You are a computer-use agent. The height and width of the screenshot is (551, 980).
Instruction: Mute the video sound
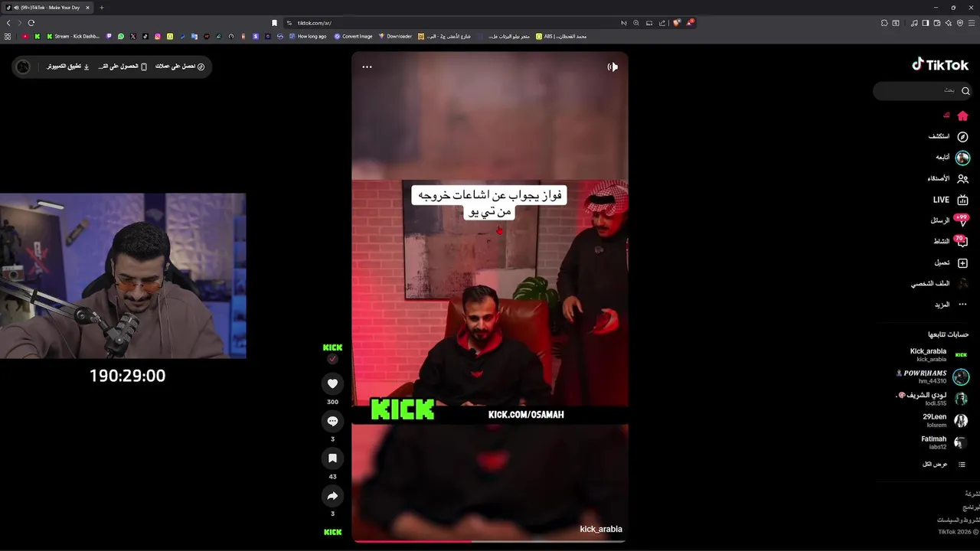tap(612, 67)
